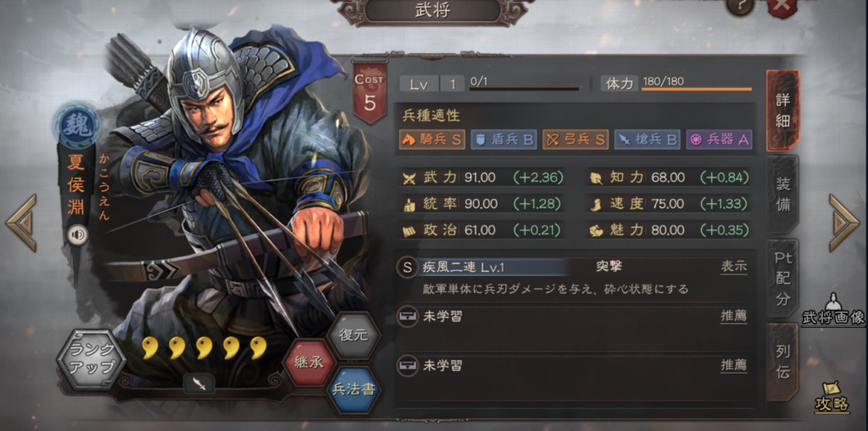Switch to the Pt配分 tab
Screen dimensions: 868x431
coord(782,279)
